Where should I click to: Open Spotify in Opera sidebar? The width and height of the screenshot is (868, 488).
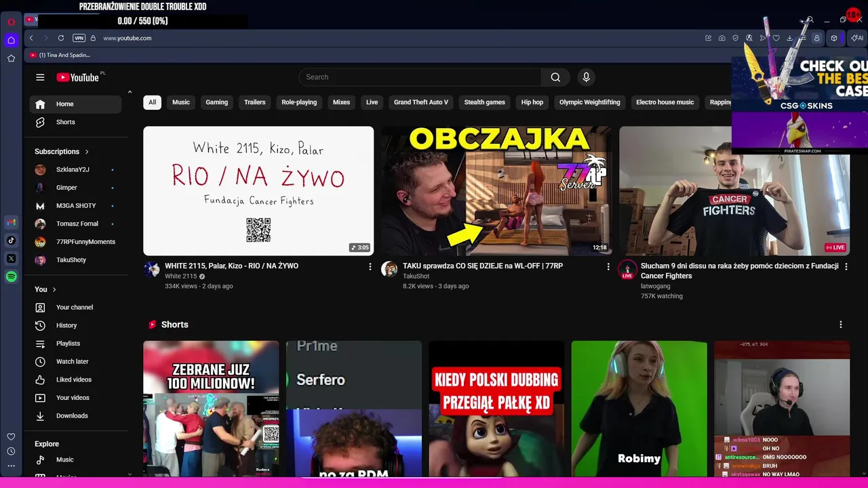pyautogui.click(x=11, y=277)
